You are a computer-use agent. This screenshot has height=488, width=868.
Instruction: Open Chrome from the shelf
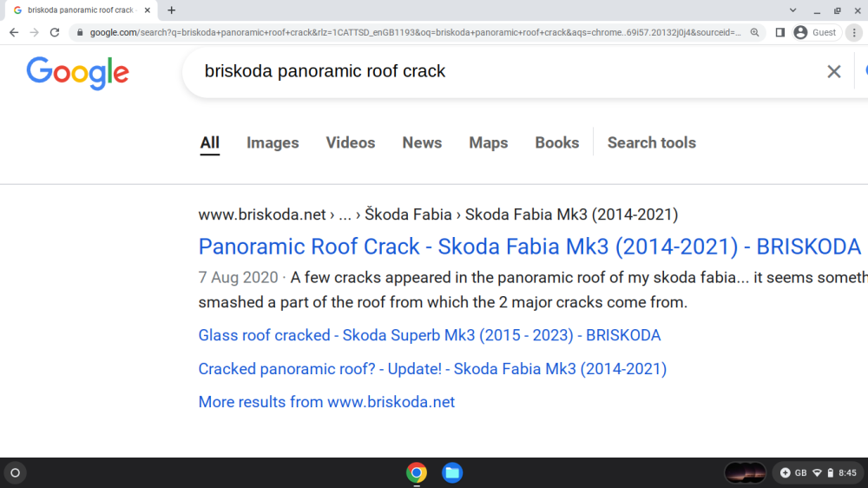click(417, 473)
